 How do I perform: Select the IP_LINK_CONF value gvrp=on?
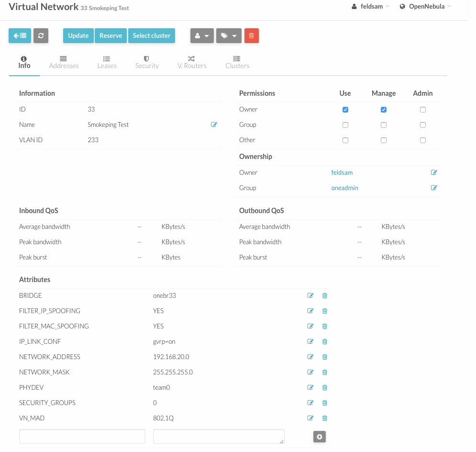point(164,341)
